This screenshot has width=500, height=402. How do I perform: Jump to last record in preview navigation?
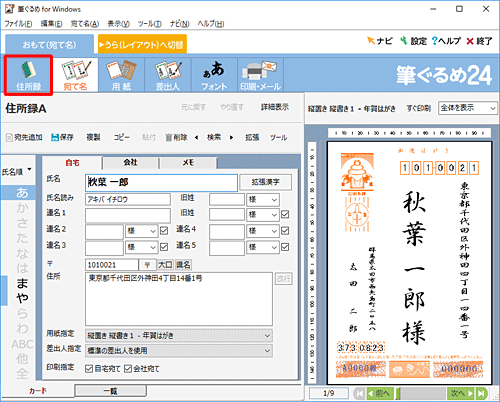[481, 394]
